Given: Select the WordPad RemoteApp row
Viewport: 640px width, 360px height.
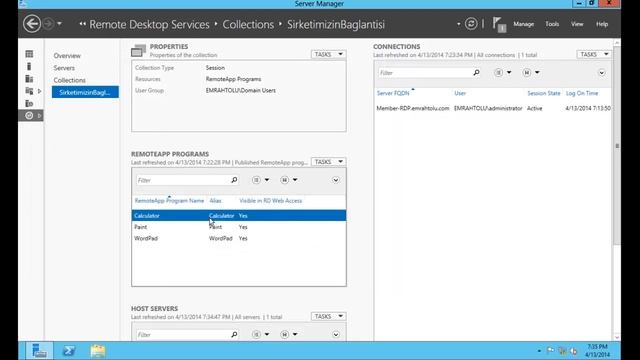Looking at the screenshot, I should (239, 238).
